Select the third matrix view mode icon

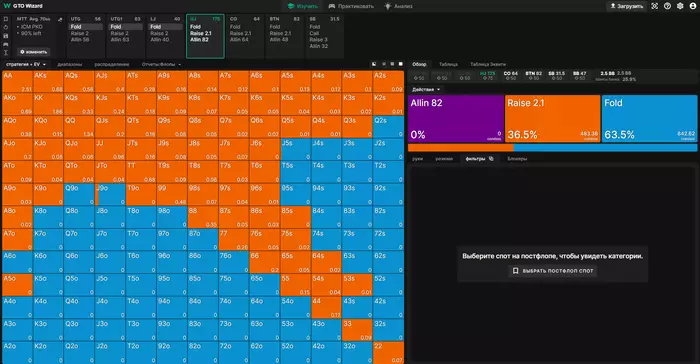(392, 64)
